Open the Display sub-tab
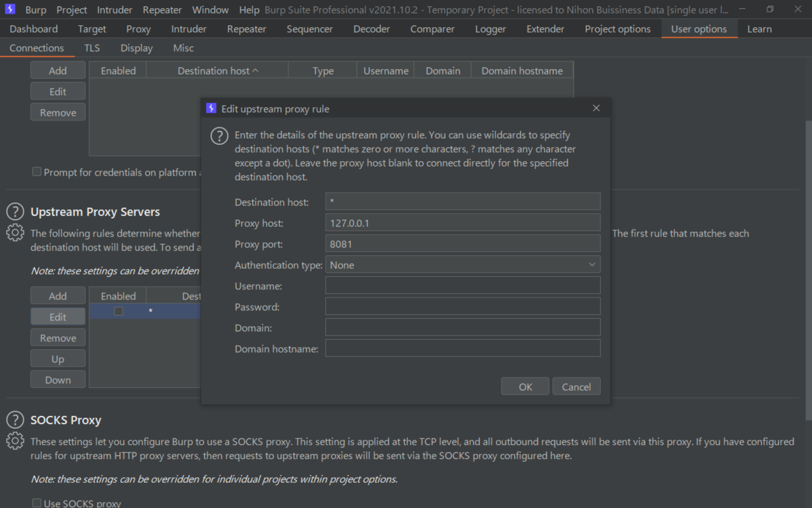812x508 pixels. [137, 48]
